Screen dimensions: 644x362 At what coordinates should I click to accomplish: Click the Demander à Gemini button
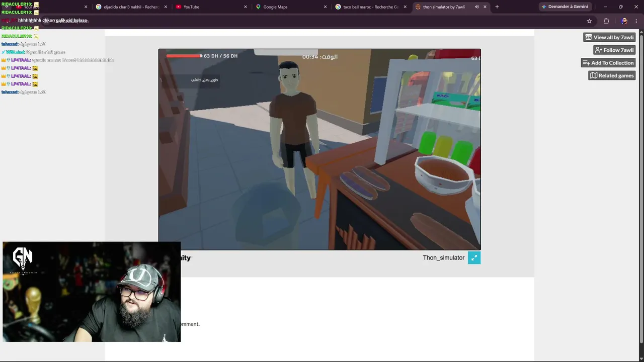pos(564,7)
